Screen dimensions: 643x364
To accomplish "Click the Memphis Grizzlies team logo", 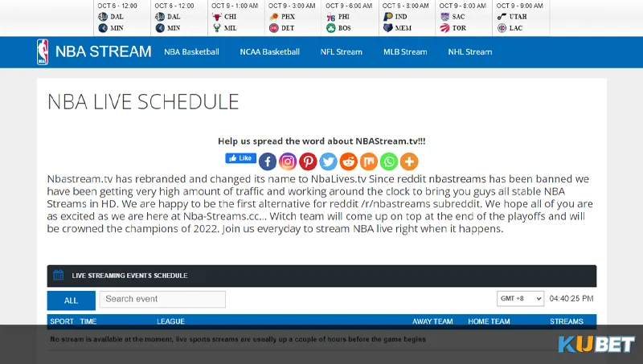I will 388,28.
